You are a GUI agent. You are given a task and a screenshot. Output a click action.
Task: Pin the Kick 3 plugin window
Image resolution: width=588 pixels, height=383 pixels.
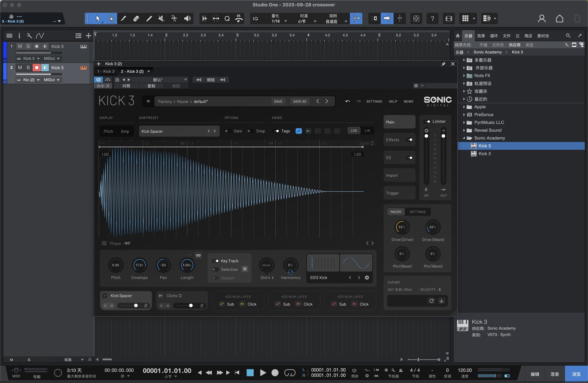pyautogui.click(x=443, y=64)
